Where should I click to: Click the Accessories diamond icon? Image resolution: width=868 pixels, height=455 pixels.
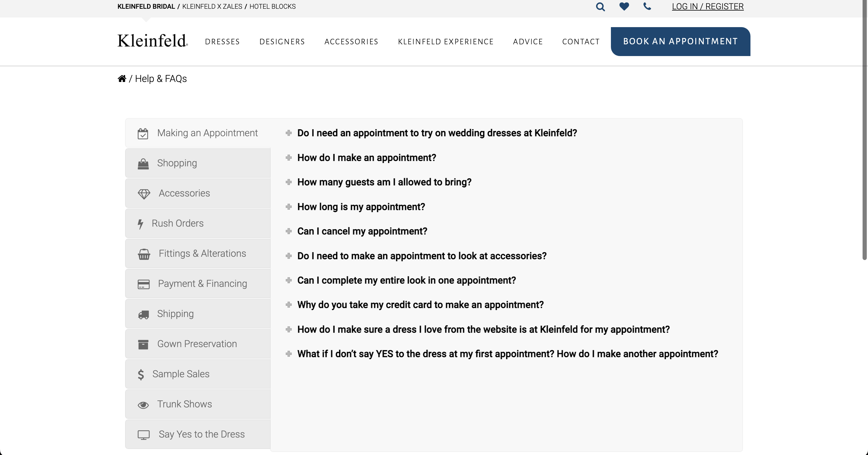(144, 193)
